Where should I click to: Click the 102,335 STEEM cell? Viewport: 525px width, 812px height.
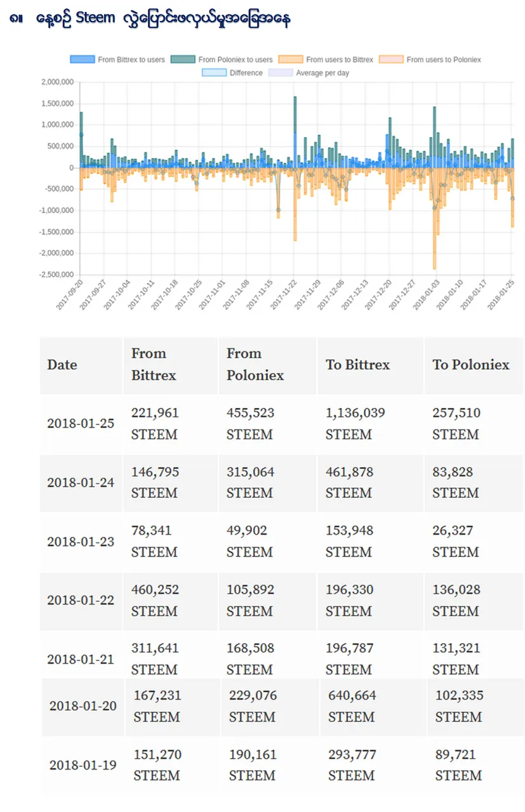(x=476, y=707)
